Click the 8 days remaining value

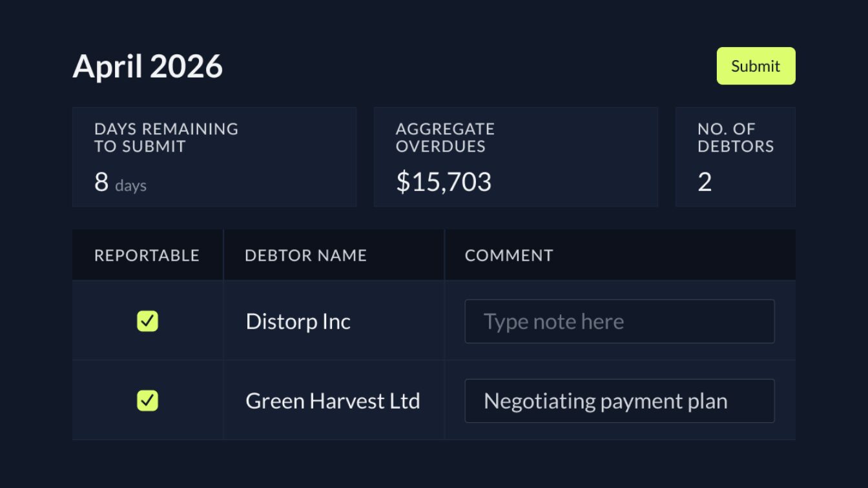click(x=119, y=183)
